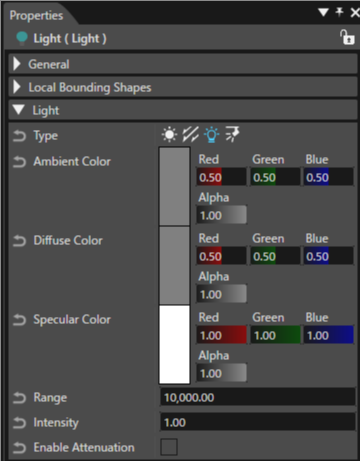This screenshot has width=360, height=461.
Task: Click the Ambient Color gray swatch
Action: [x=175, y=187]
